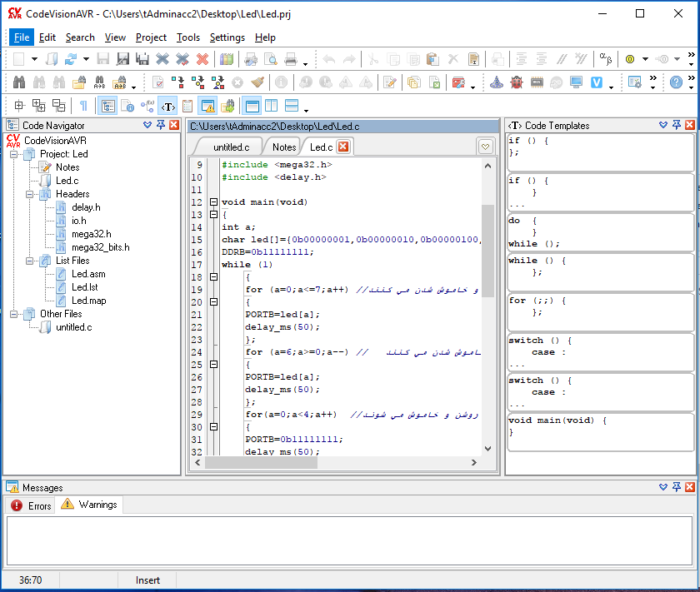Select single editor window layout

pos(252,106)
